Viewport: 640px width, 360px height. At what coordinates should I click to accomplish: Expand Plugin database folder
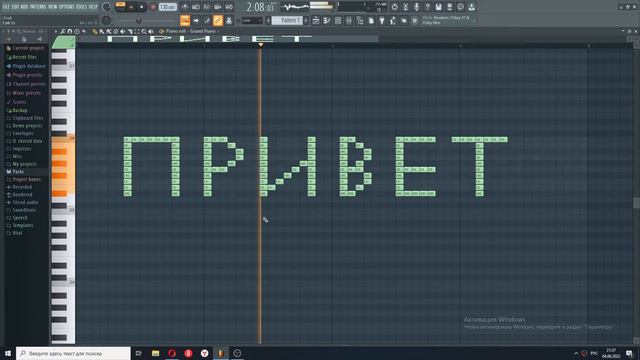(26, 66)
